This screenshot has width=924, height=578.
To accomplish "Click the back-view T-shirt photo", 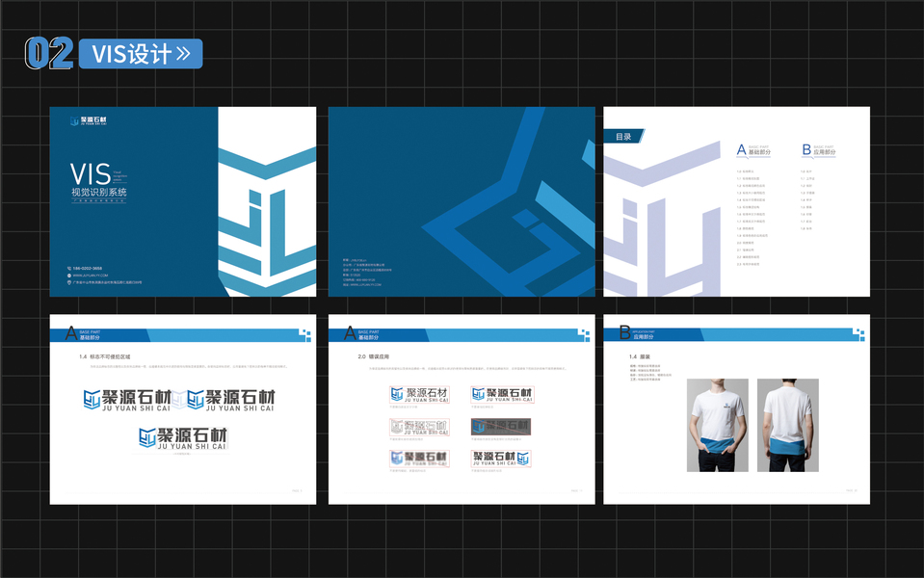I will coord(788,425).
